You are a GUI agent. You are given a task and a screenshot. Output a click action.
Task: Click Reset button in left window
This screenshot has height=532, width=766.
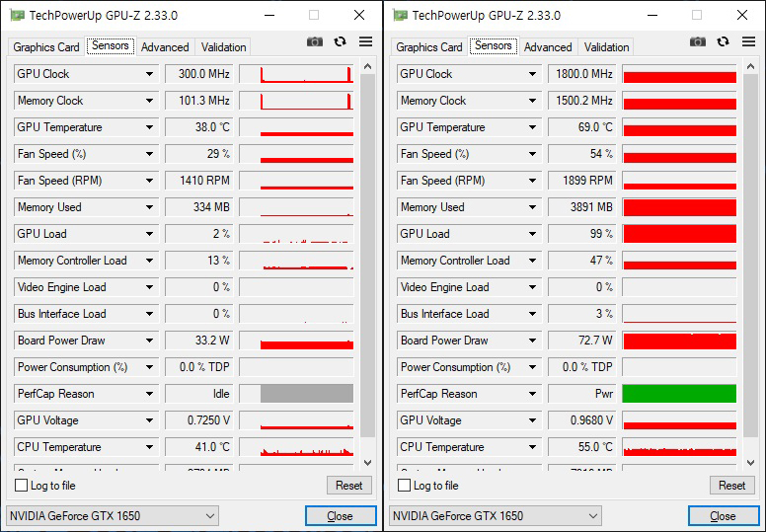coord(349,485)
